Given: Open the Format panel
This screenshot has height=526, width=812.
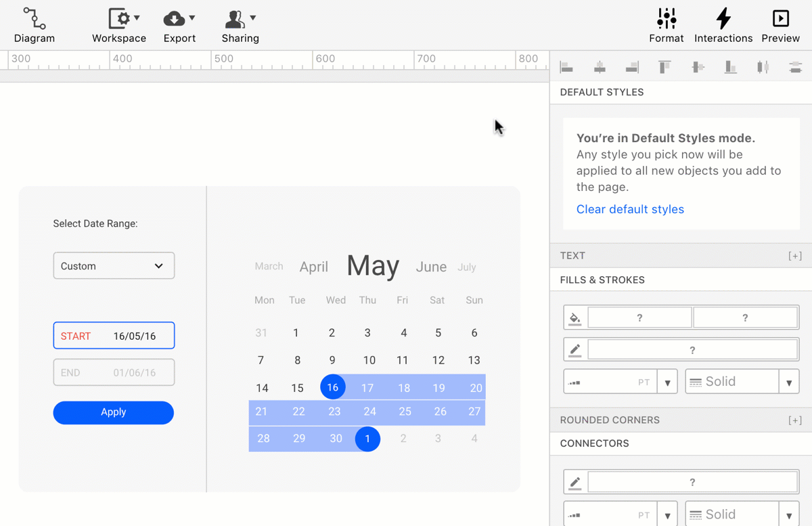Looking at the screenshot, I should tap(666, 26).
